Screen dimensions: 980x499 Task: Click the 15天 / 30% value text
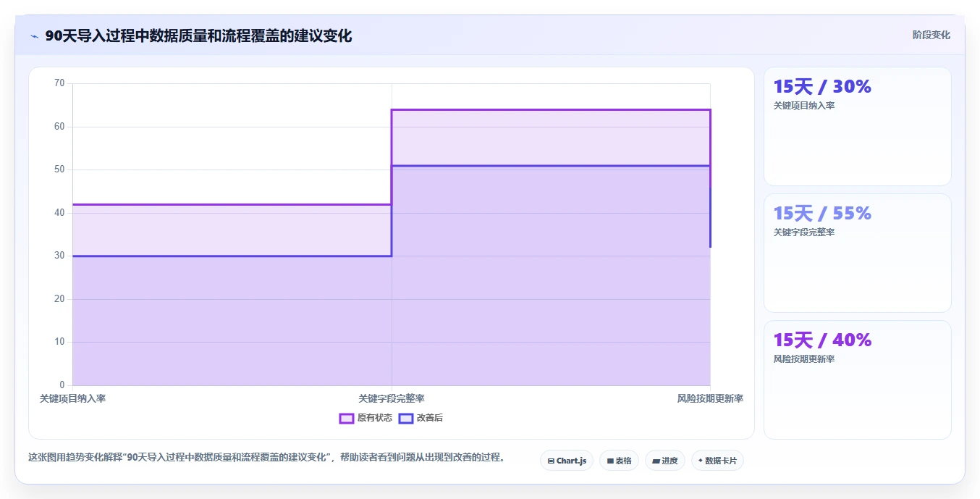pos(822,87)
